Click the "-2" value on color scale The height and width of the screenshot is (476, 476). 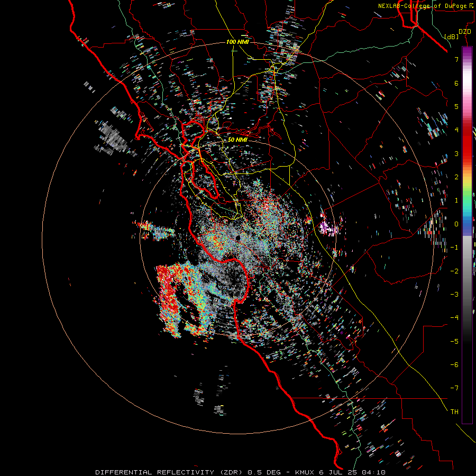(454, 271)
